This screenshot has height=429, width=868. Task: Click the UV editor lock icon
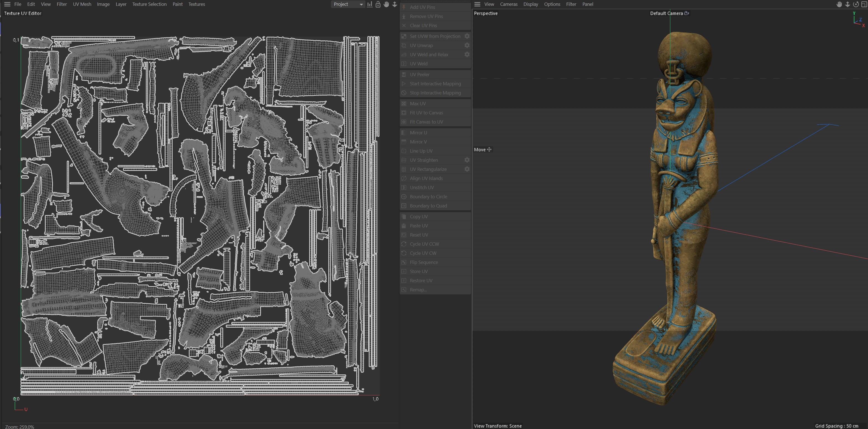coord(378,4)
